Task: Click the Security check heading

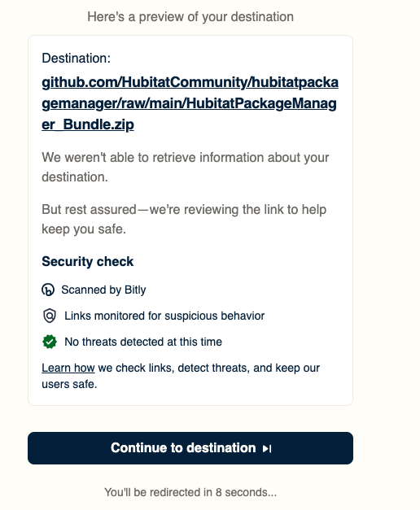Action: (x=88, y=261)
